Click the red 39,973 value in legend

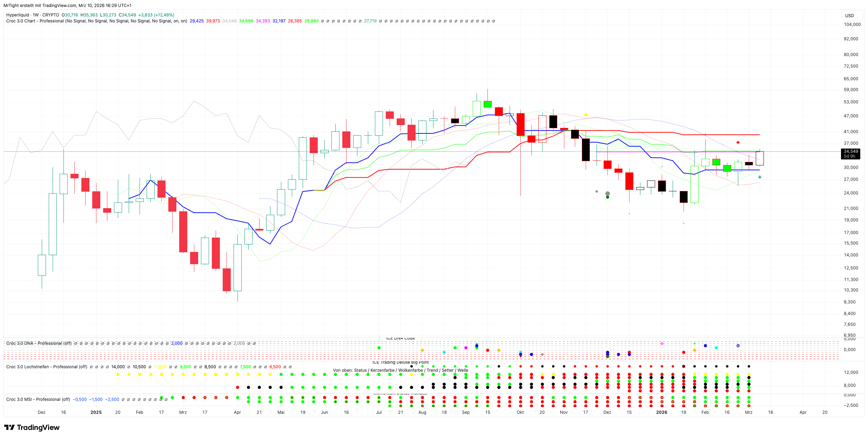213,21
